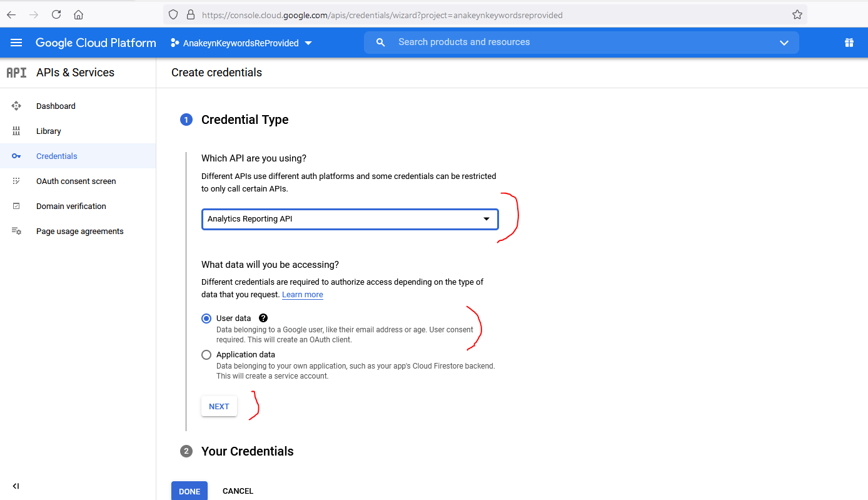Screen dimensions: 868x500
Task: Click the Your Credentials step heading
Action: 248,451
